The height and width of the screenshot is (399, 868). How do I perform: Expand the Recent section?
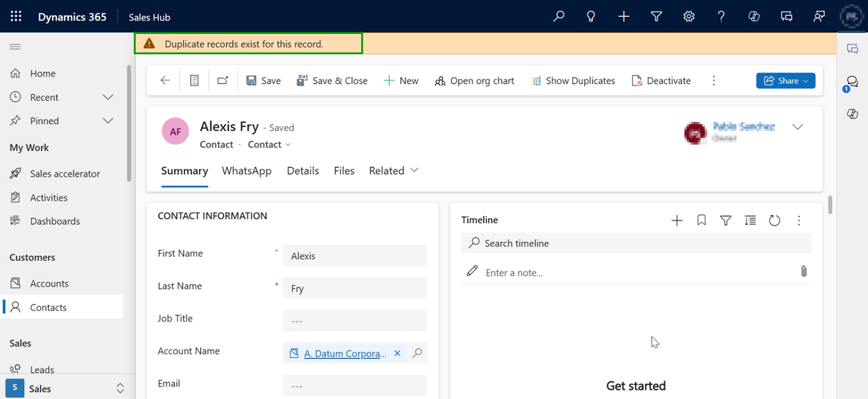pos(107,97)
